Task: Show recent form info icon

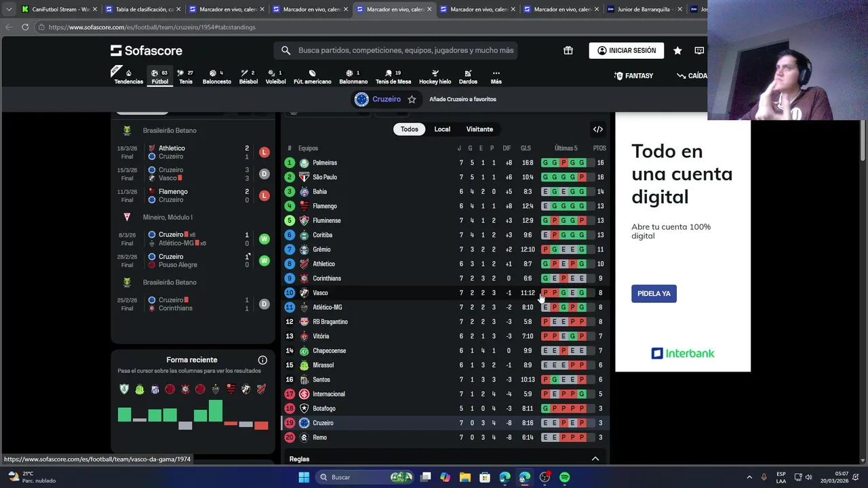Action: (x=262, y=360)
